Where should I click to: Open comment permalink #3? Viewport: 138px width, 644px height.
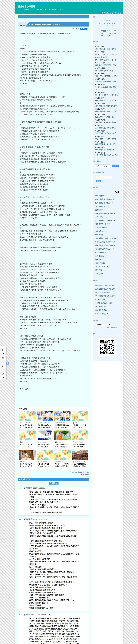point(20,614)
